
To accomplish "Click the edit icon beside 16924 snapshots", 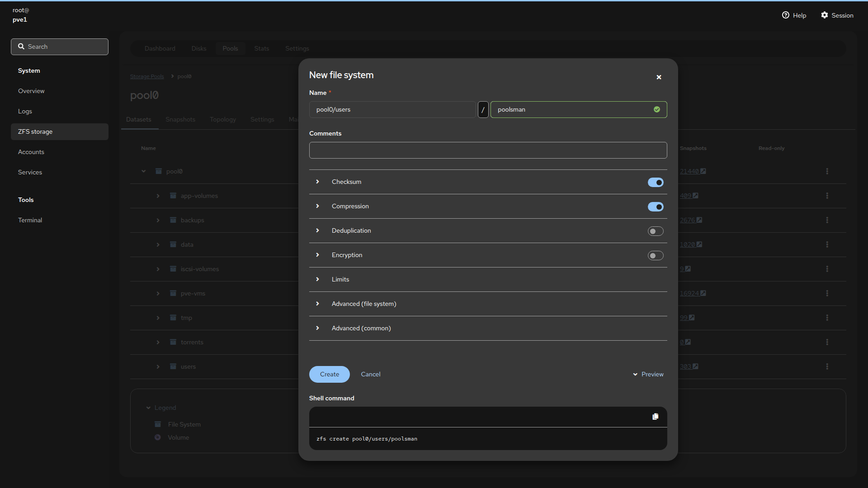I will tap(703, 293).
